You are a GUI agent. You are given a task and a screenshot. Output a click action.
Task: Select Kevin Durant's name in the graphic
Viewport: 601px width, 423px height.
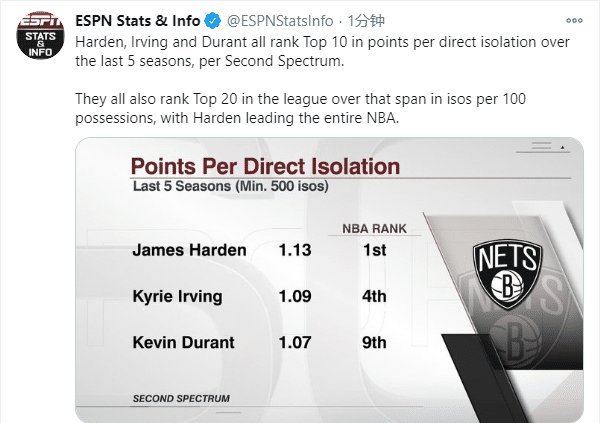point(183,342)
